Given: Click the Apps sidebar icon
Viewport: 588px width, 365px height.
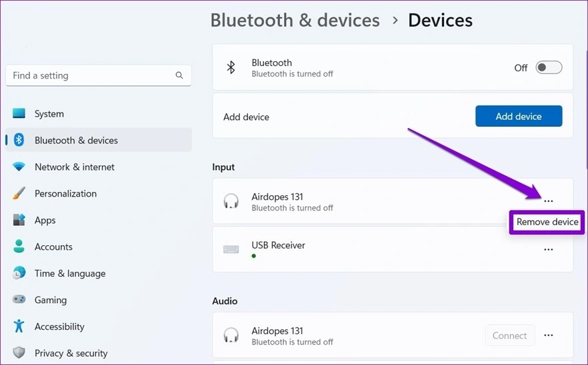Looking at the screenshot, I should (x=19, y=220).
